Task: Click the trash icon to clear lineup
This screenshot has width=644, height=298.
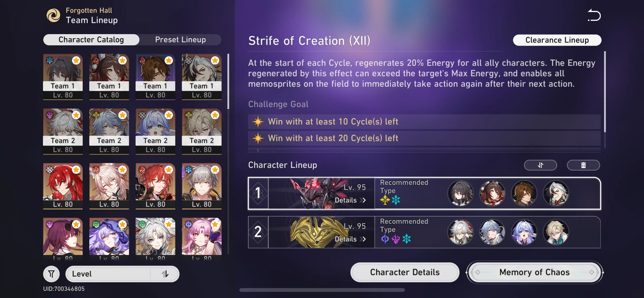Action: (583, 165)
